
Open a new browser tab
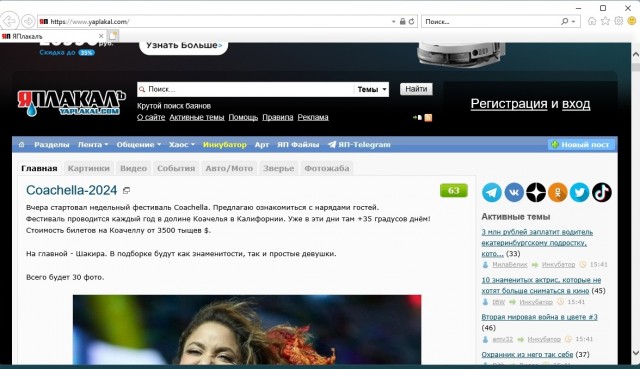113,36
